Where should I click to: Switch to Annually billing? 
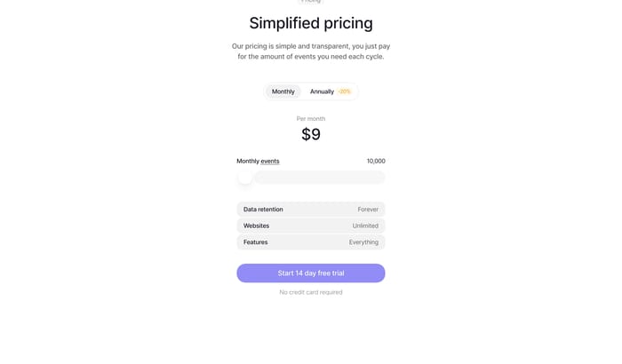point(322,91)
